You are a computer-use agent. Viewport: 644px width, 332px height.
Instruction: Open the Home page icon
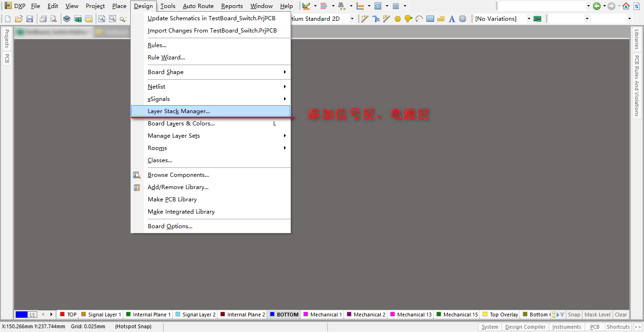click(626, 6)
